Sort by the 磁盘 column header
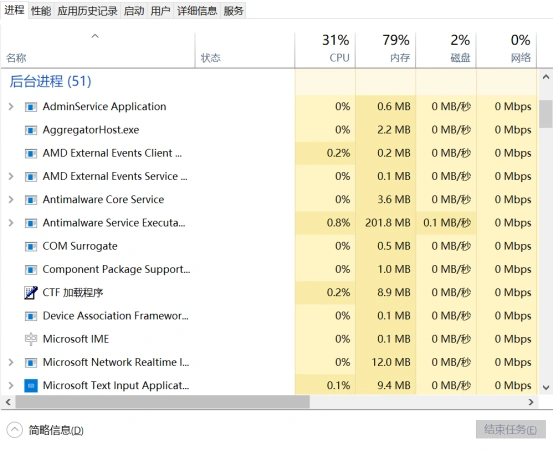The image size is (553, 451). pyautogui.click(x=446, y=50)
